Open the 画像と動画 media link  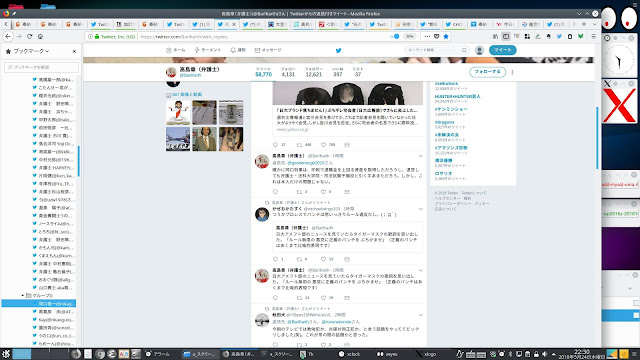click(187, 94)
